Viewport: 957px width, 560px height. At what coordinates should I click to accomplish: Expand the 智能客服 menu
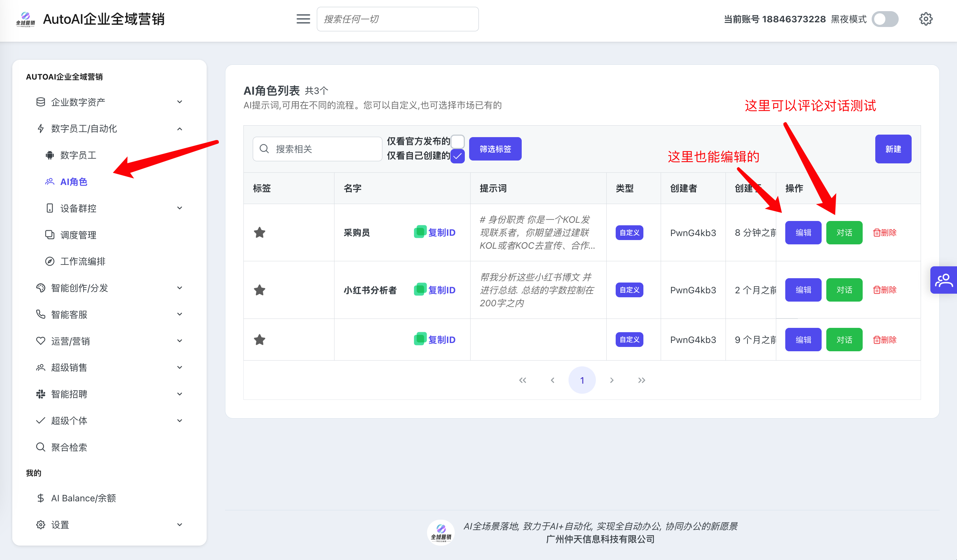point(109,314)
